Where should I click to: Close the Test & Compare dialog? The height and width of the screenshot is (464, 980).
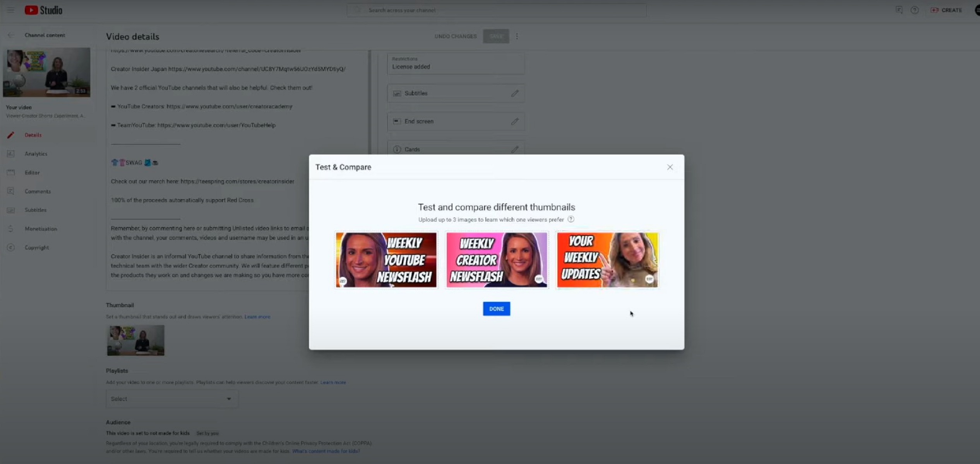(x=670, y=167)
